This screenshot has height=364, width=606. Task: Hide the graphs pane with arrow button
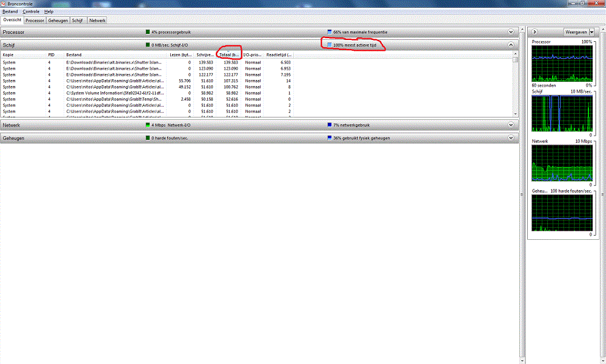535,31
